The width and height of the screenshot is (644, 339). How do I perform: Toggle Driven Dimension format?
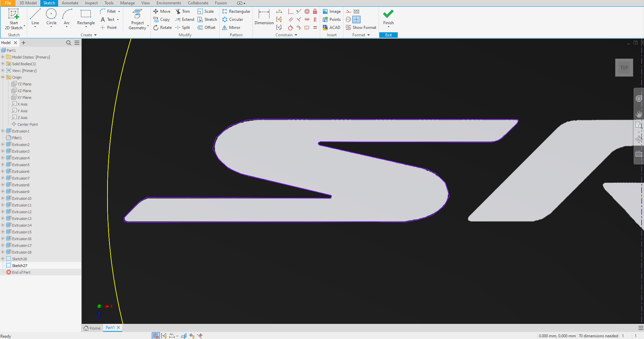pyautogui.click(x=356, y=11)
